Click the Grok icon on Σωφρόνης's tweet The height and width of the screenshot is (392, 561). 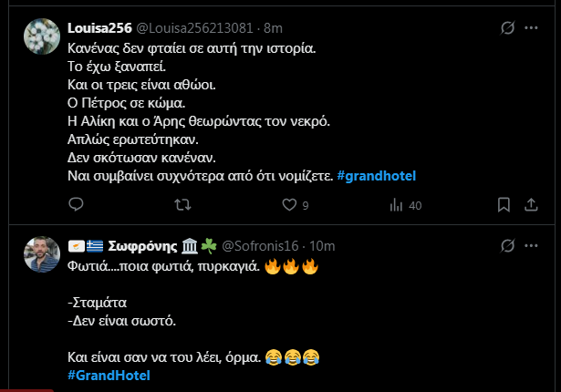click(x=509, y=246)
